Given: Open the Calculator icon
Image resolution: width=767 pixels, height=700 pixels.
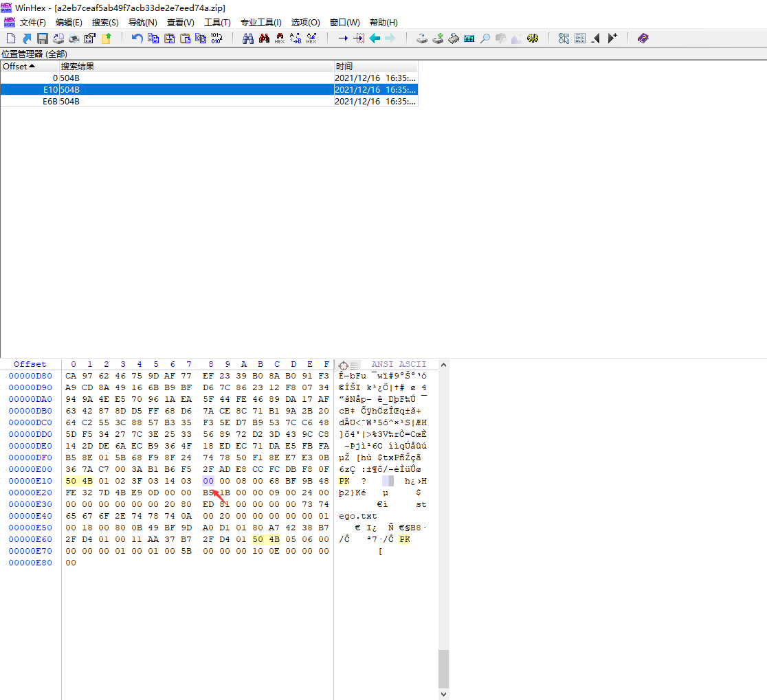Looking at the screenshot, I should pos(469,38).
